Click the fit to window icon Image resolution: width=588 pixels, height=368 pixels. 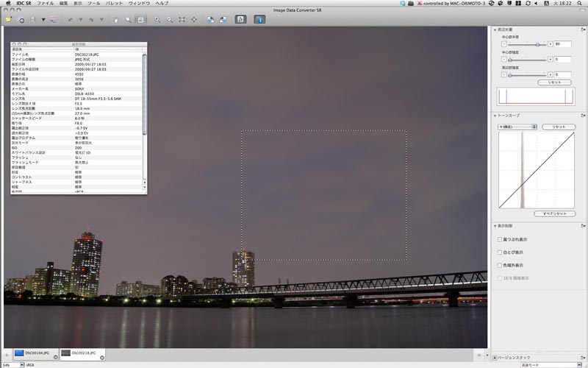pyautogui.click(x=182, y=20)
